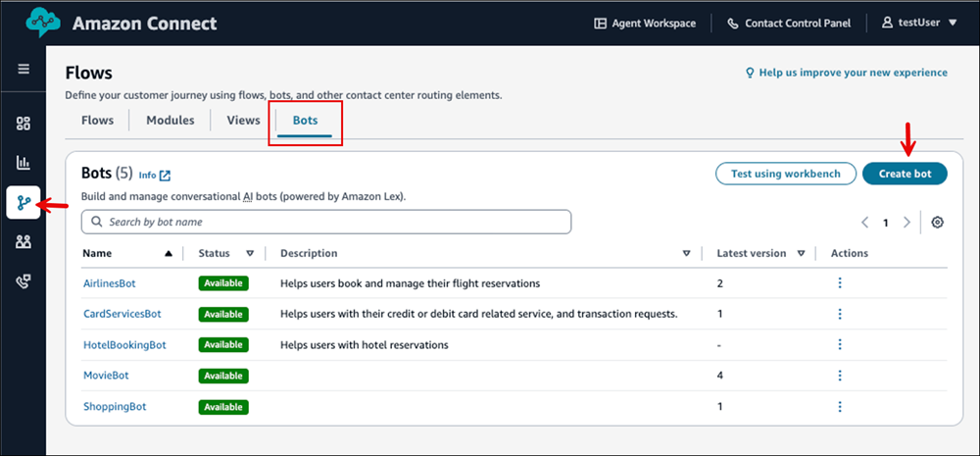Image resolution: width=980 pixels, height=457 pixels.
Task: Open actions menu for AirlinesBot
Action: (840, 283)
